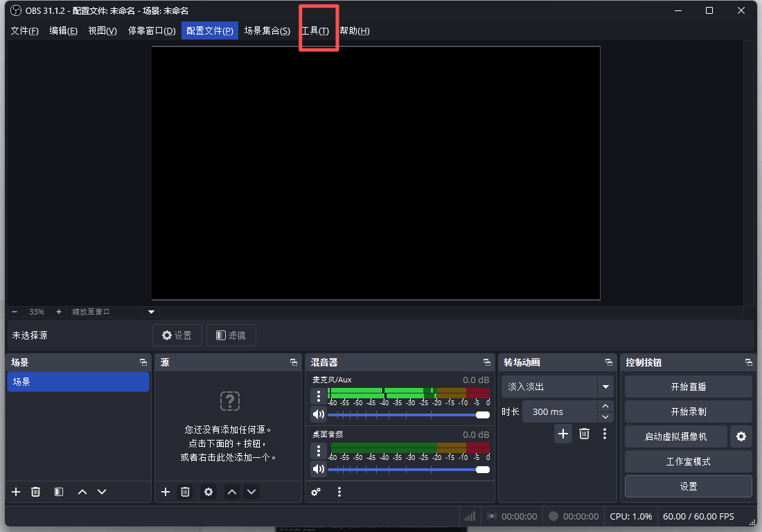Click 开始录制 button
This screenshot has width=762, height=532.
tap(688, 411)
